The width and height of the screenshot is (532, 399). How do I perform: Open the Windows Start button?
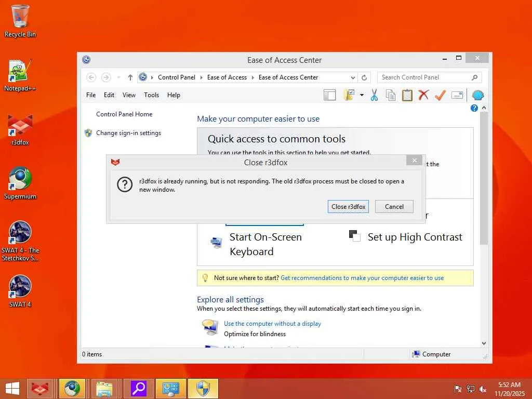(12, 389)
